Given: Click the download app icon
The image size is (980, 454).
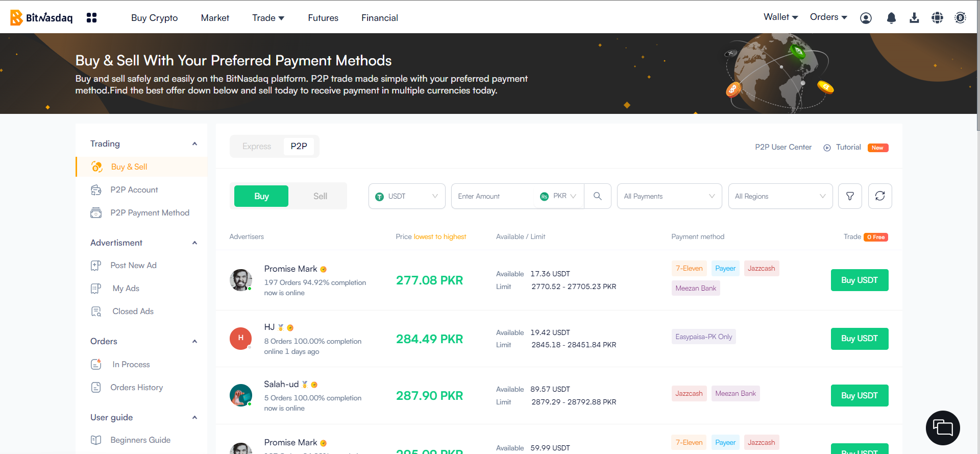Looking at the screenshot, I should [x=914, y=18].
